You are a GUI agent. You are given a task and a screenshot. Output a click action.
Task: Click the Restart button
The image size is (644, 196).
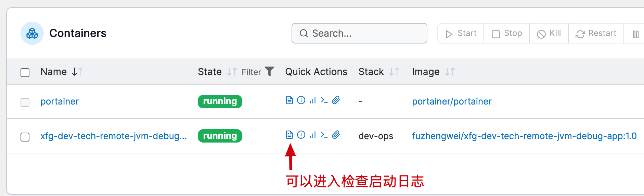coord(596,33)
